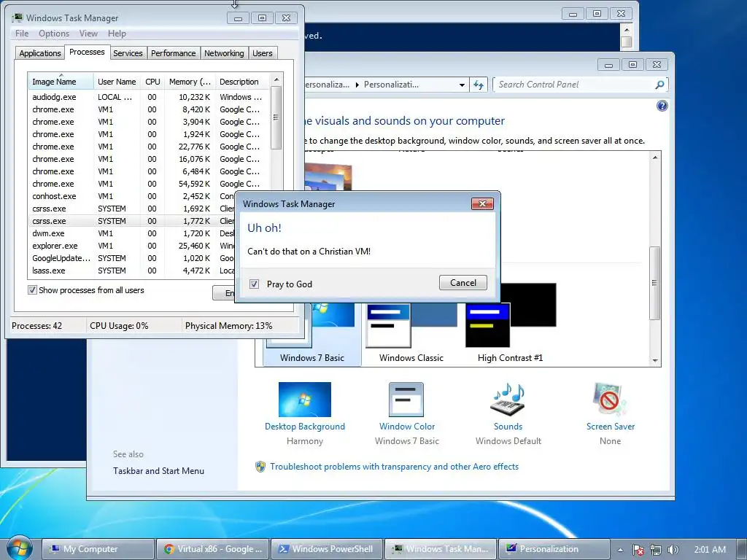Open the Desktop Background icon
The image size is (747, 560).
[x=305, y=400]
